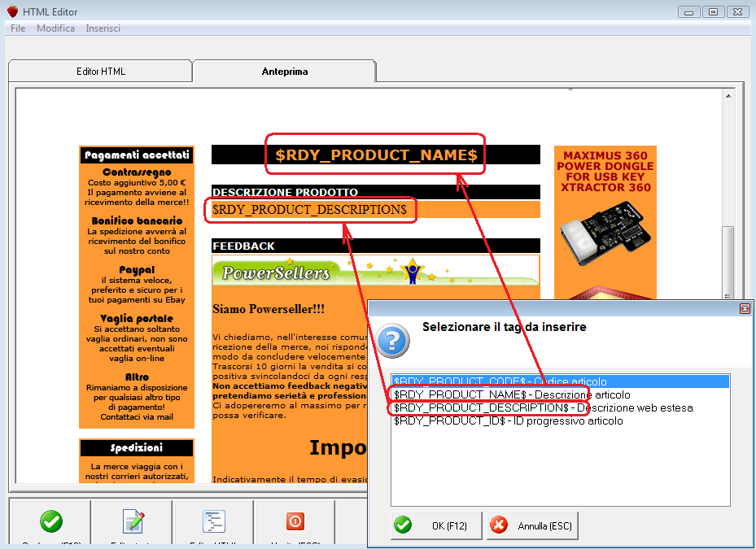Screen dimensions: 756x549
Task: Switch to the Anteprima tab
Action: tap(285, 72)
